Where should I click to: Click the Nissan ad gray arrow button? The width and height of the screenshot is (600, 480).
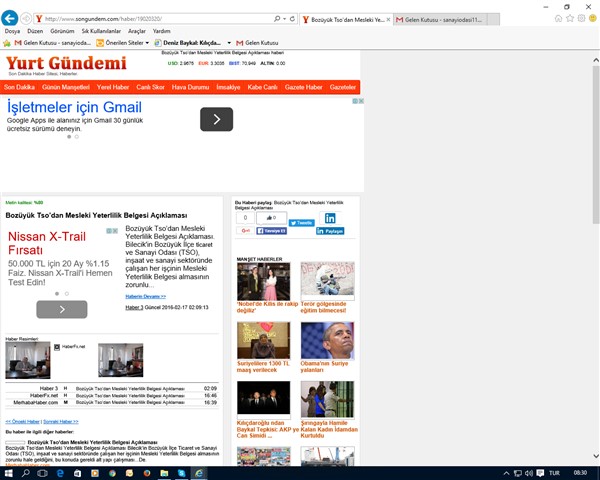[x=62, y=309]
